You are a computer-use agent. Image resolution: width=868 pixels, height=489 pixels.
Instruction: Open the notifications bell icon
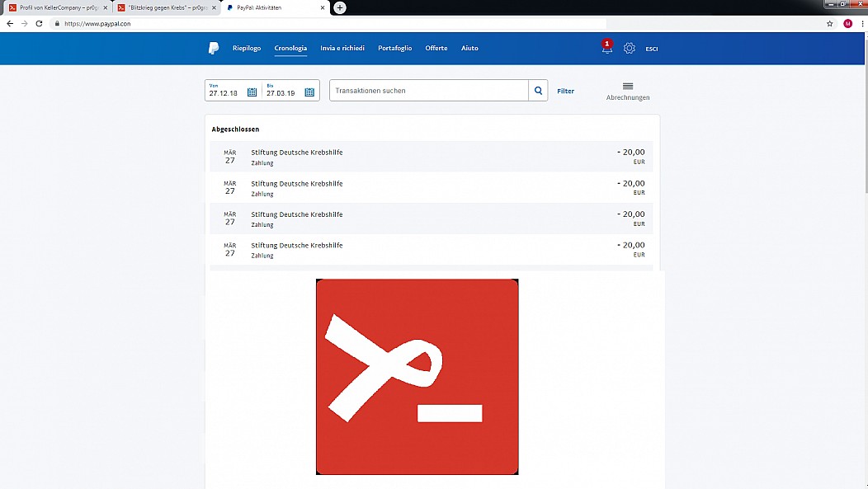pyautogui.click(x=607, y=47)
